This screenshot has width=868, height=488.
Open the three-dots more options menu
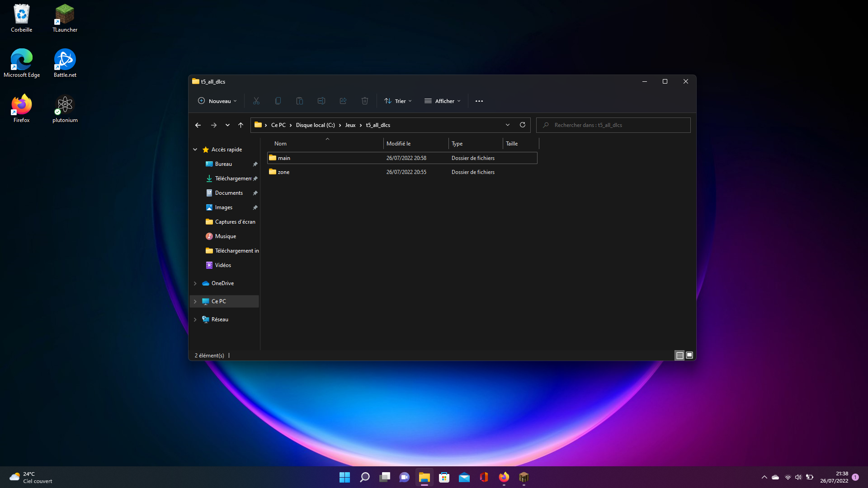pos(479,101)
